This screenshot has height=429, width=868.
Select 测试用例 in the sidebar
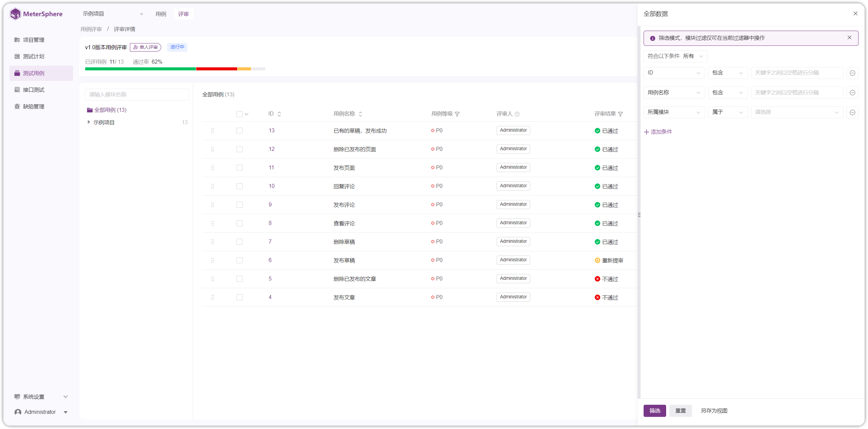[41, 73]
